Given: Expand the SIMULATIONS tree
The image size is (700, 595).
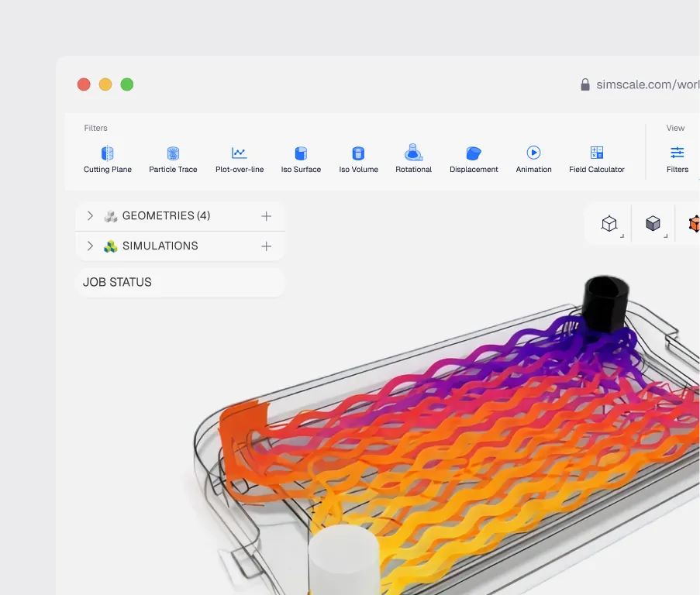Looking at the screenshot, I should tap(90, 246).
